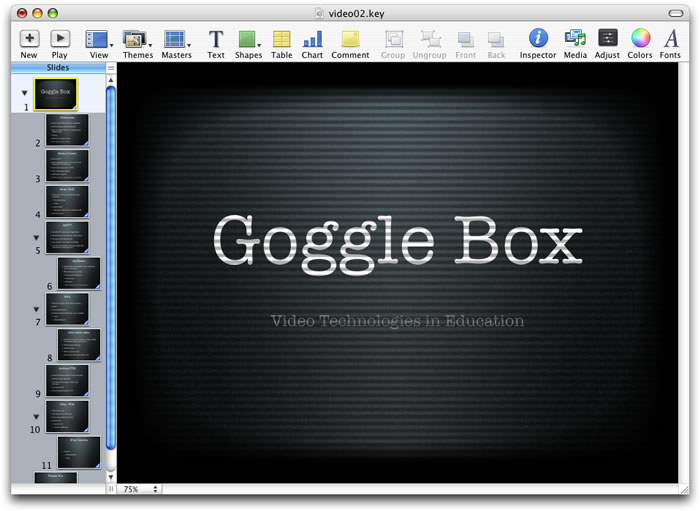The height and width of the screenshot is (511, 700).
Task: Toggle the toolbar pill button
Action: pos(675,13)
